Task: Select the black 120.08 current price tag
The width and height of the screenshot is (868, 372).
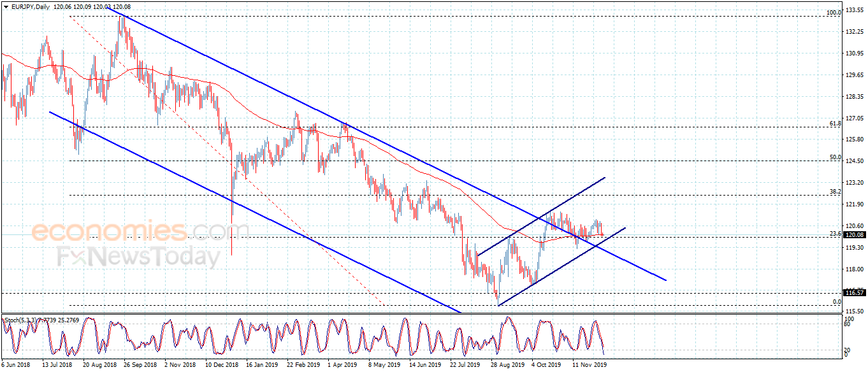Action: coord(854,235)
